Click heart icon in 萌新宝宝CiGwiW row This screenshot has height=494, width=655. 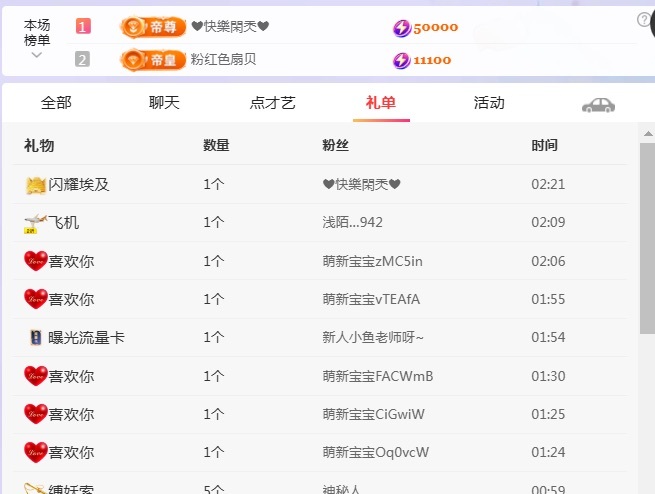(x=36, y=414)
